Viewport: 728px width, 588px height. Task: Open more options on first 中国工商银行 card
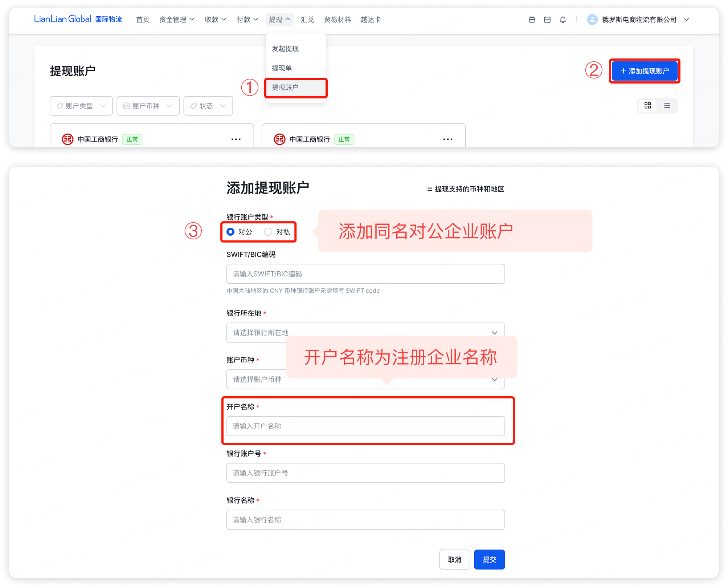236,139
